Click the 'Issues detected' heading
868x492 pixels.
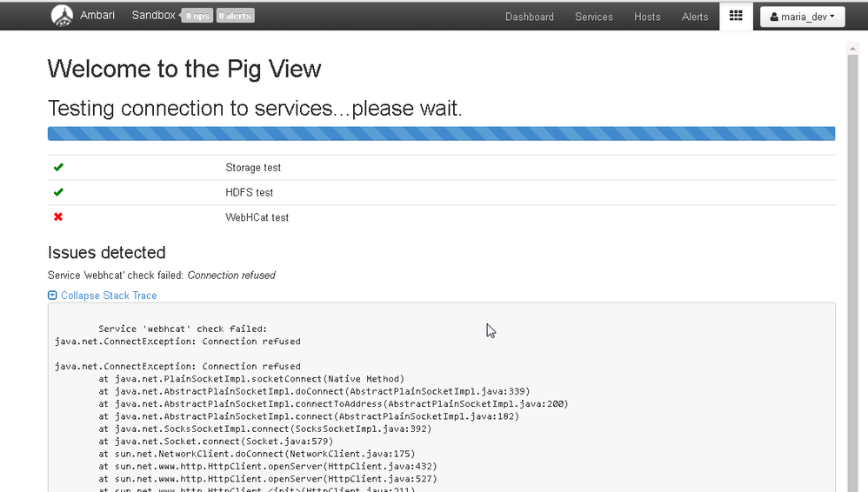click(x=107, y=252)
